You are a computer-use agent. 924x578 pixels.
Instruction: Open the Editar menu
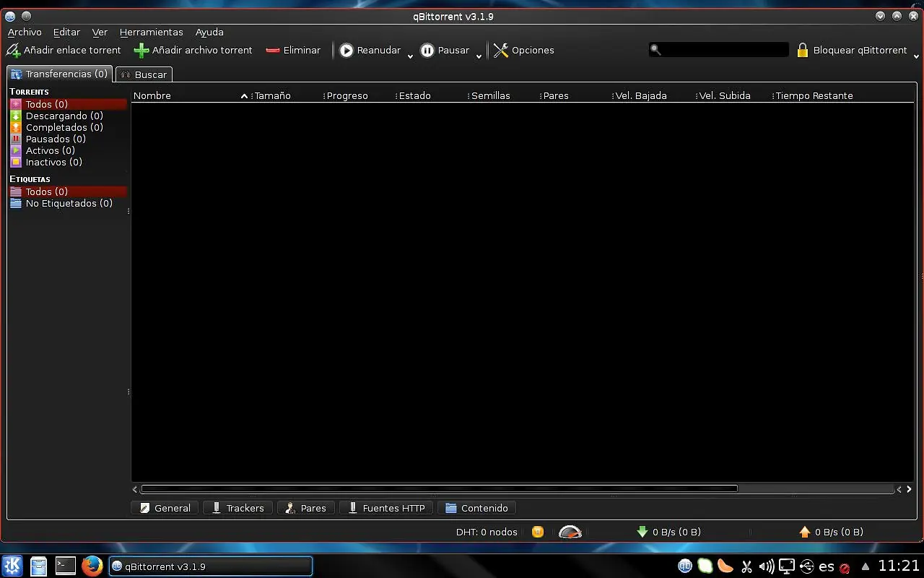(66, 33)
